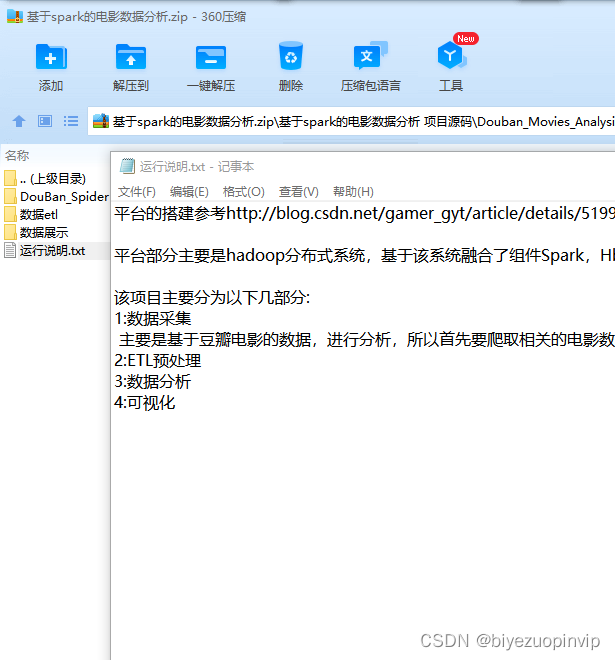Click the line '2:ETL预处理'
615x660 pixels.
point(157,361)
